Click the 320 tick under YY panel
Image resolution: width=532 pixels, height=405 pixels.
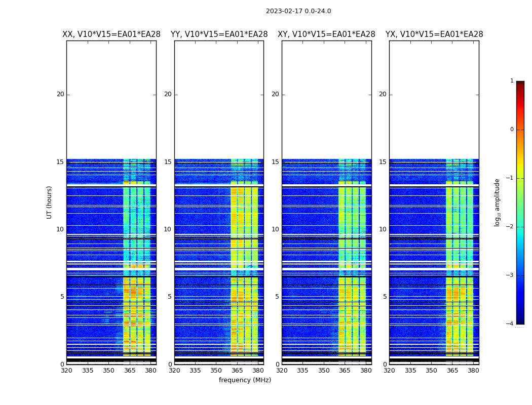tap(174, 371)
